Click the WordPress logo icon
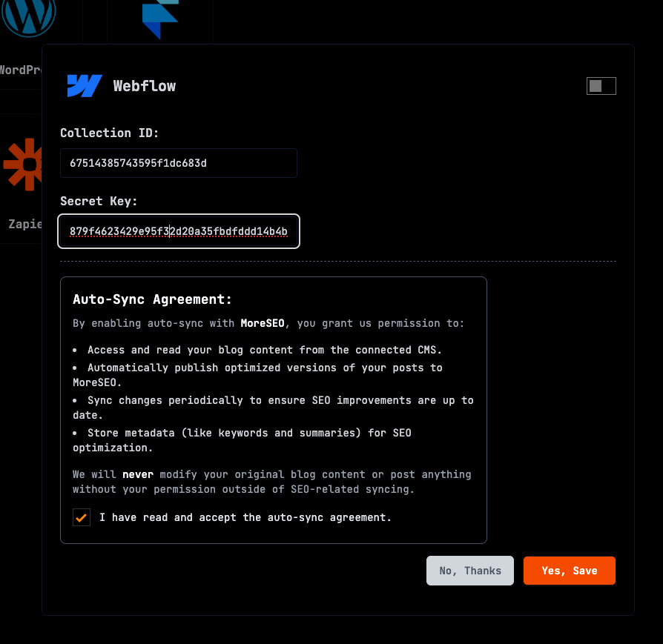This screenshot has height=644, width=663. tap(28, 16)
